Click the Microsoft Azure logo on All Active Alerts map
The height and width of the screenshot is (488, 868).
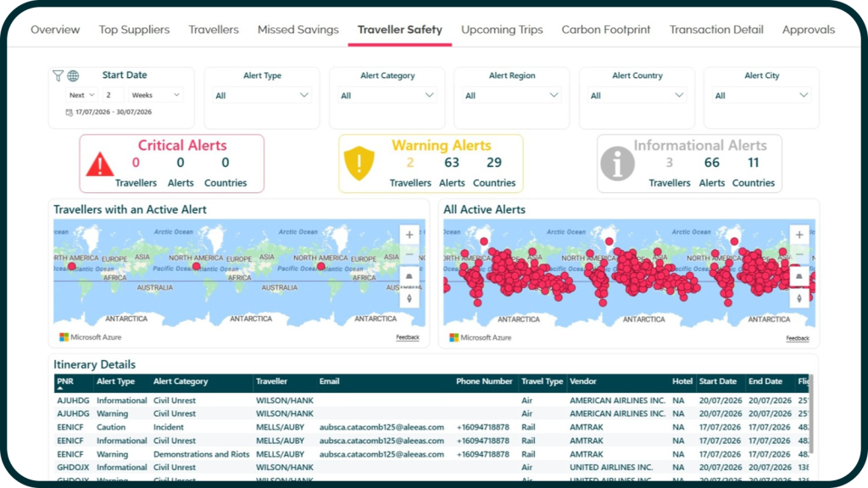point(481,337)
